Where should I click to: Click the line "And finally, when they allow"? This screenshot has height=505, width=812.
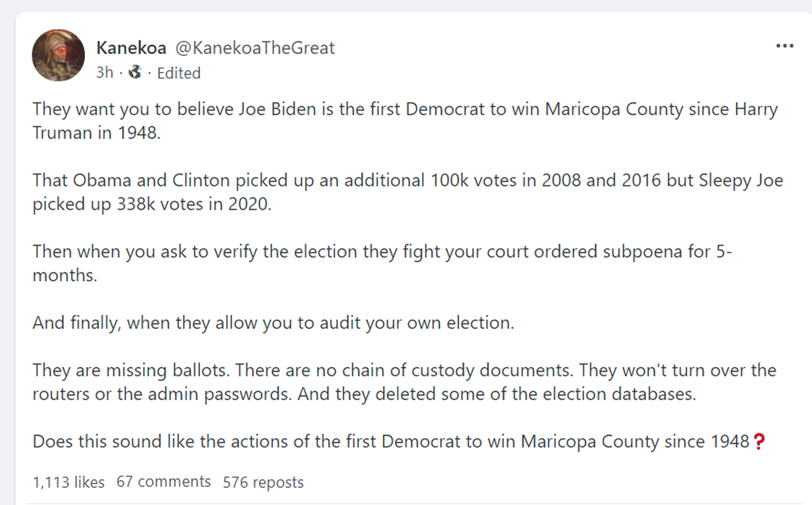click(273, 323)
